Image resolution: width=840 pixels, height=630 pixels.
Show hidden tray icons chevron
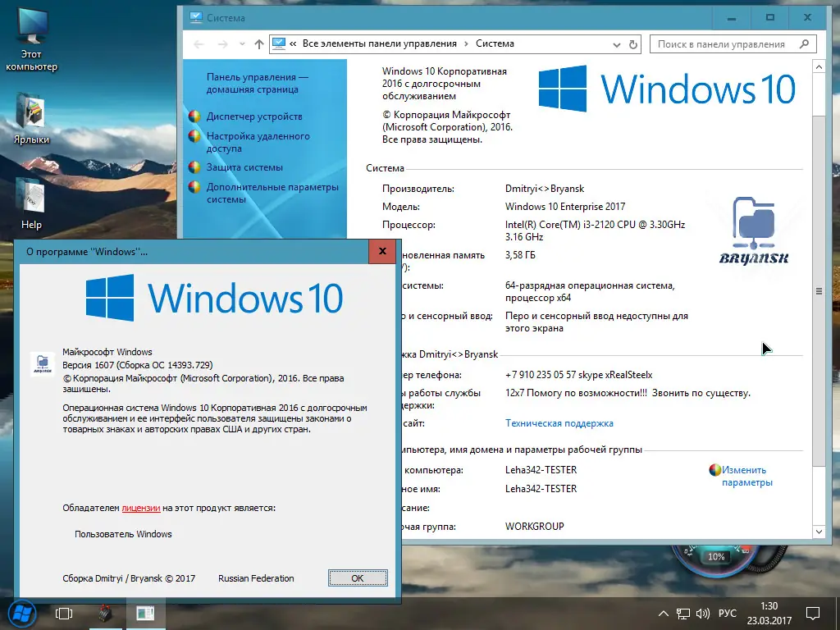(x=663, y=614)
